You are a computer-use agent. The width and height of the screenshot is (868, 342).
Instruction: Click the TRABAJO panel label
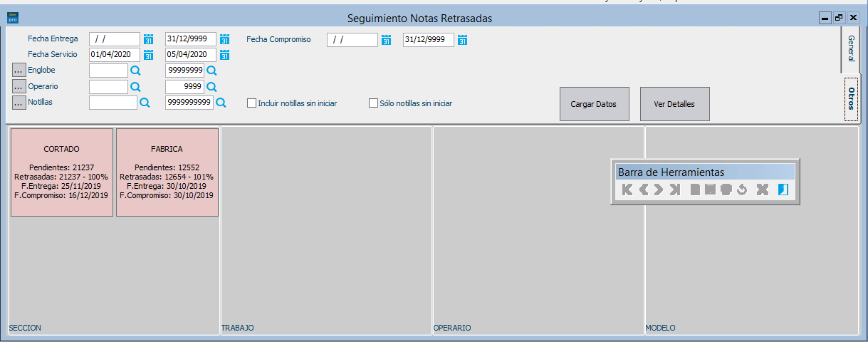coord(238,328)
